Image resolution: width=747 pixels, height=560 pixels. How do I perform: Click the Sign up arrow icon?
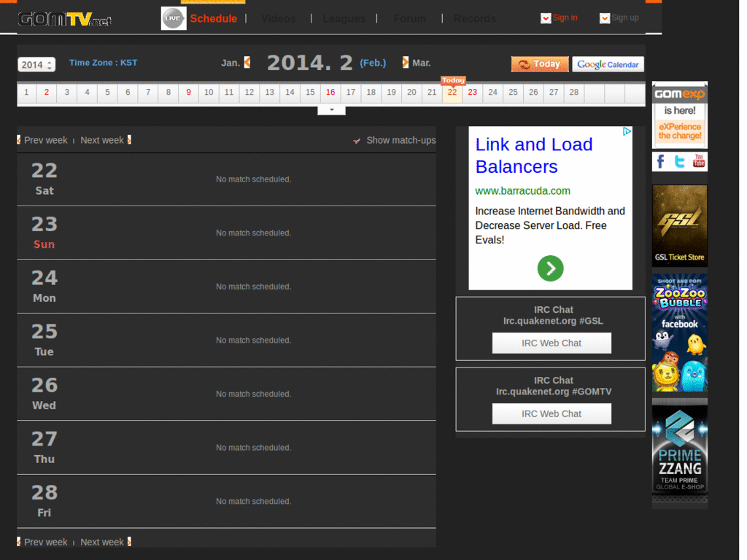pos(605,18)
